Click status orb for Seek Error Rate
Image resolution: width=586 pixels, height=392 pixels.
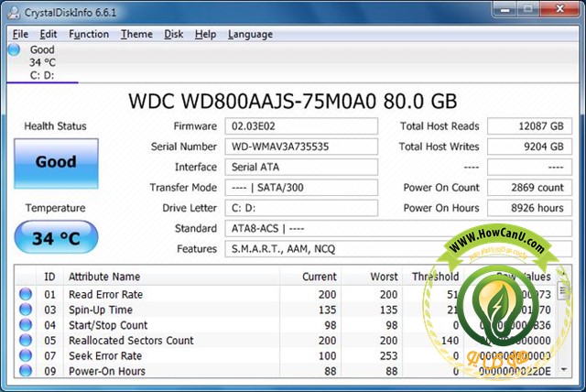(26, 355)
